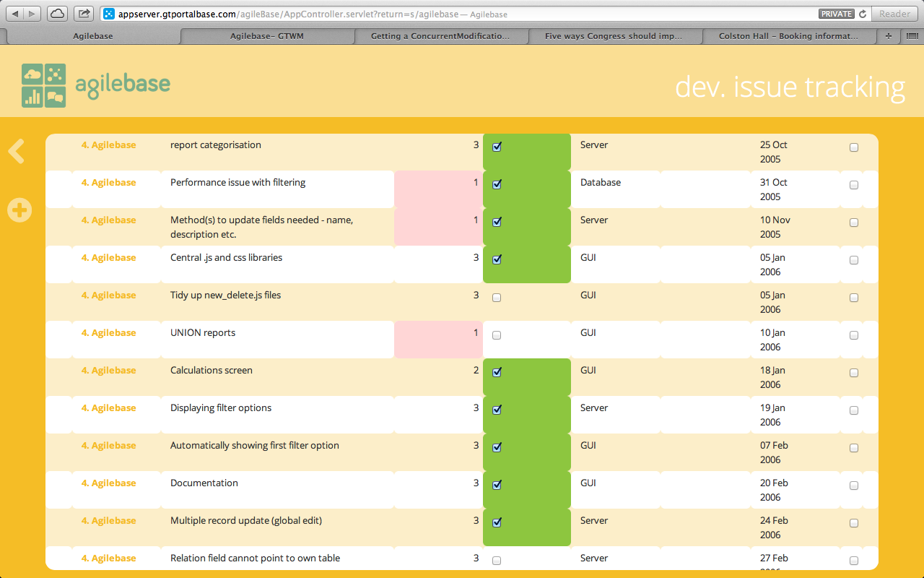Click the iCloud tabs button in toolbar
Image resolution: width=924 pixels, height=578 pixels.
coord(57,14)
